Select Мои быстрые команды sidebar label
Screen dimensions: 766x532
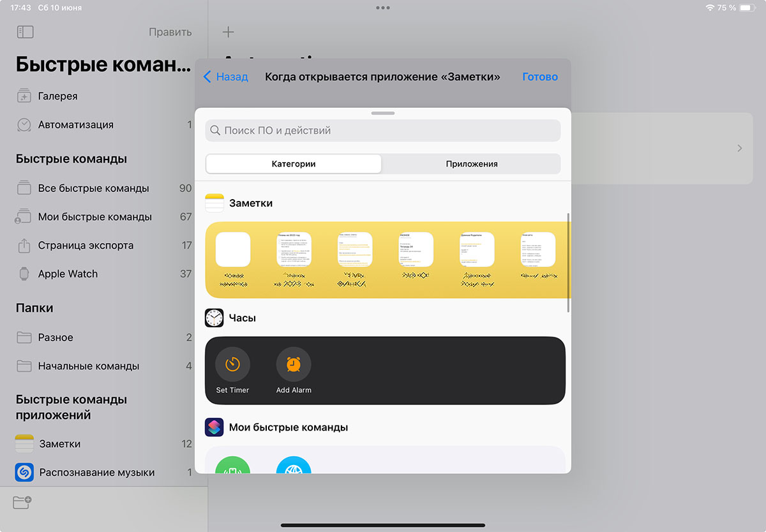95,217
